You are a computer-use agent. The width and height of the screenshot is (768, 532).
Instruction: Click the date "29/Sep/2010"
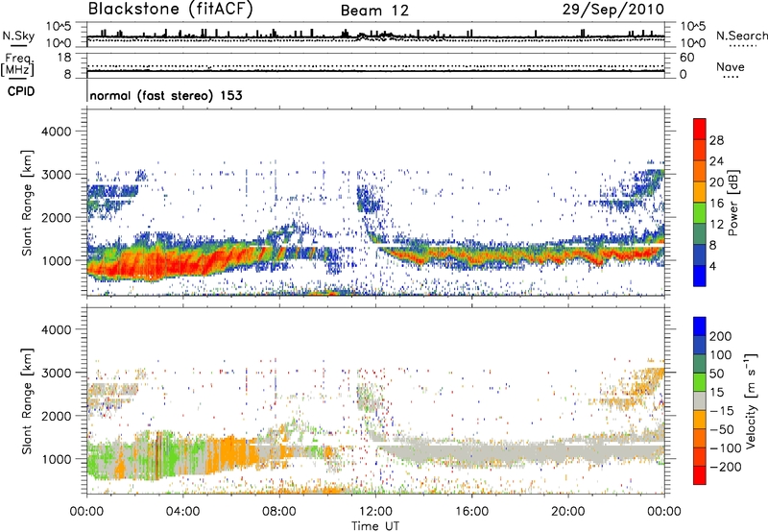(613, 10)
